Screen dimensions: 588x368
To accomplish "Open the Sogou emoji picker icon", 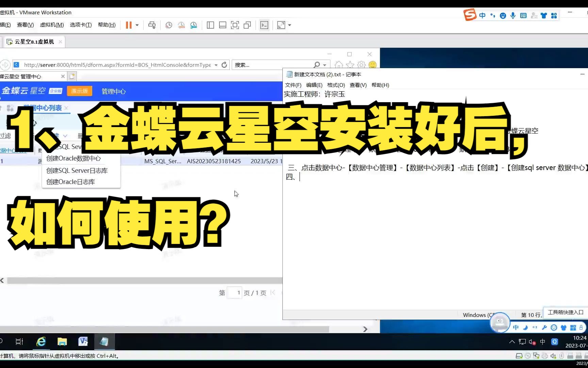I will coord(503,15).
